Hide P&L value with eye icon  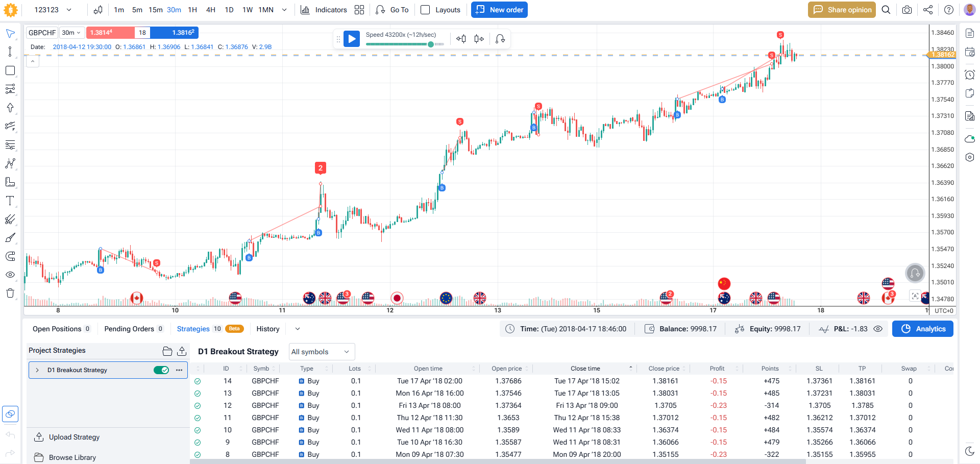pos(878,329)
